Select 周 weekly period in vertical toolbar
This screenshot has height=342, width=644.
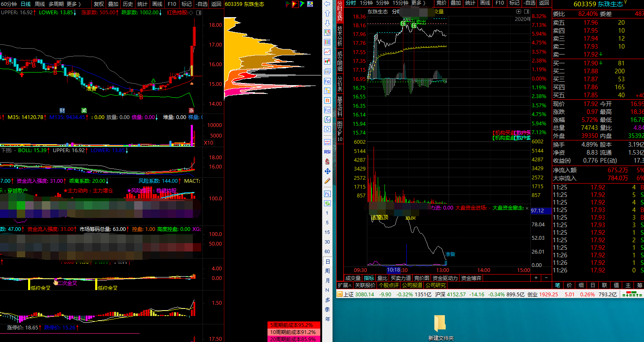point(327,271)
